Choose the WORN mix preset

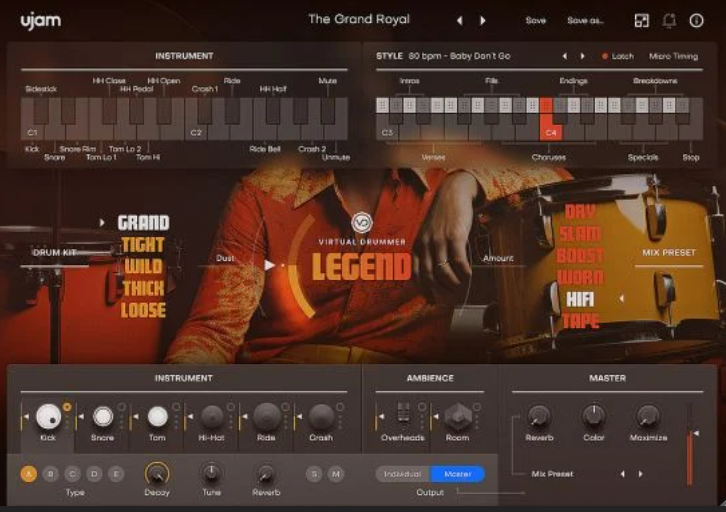coord(580,277)
